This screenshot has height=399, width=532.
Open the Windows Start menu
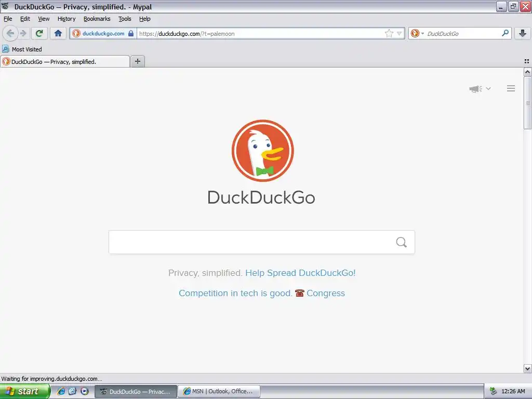tap(25, 391)
